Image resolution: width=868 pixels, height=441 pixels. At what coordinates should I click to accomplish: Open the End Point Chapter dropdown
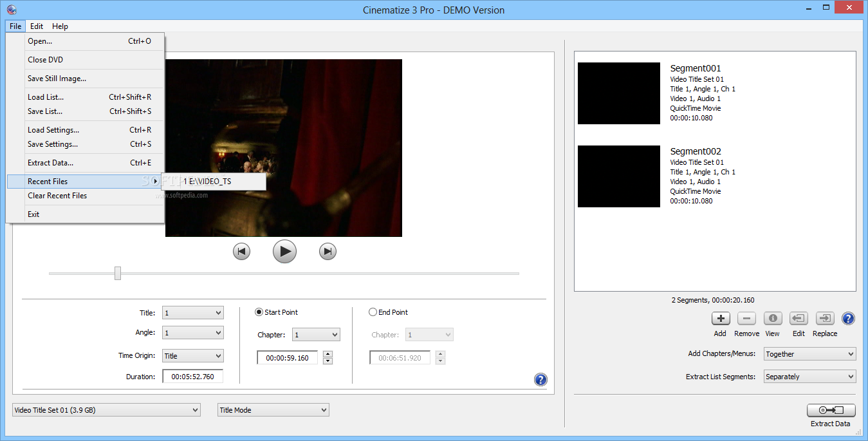point(430,335)
